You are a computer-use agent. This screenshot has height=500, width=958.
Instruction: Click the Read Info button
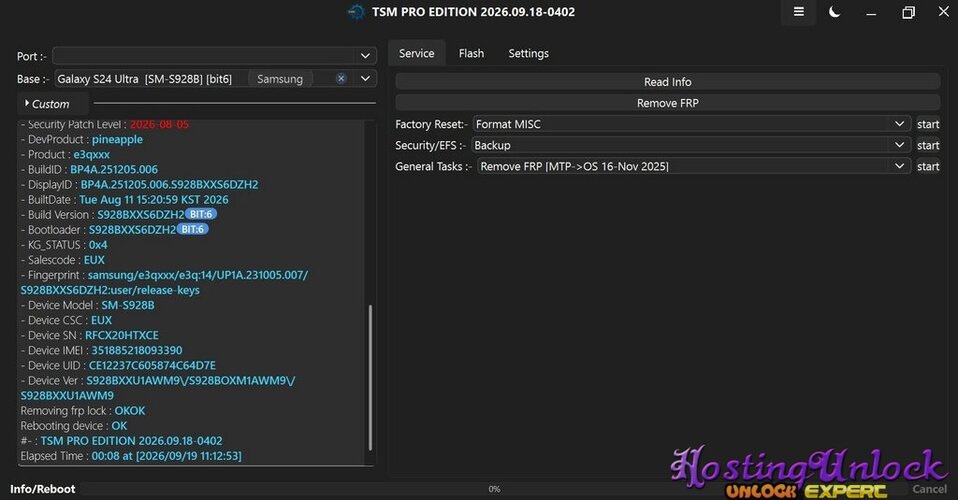[667, 82]
